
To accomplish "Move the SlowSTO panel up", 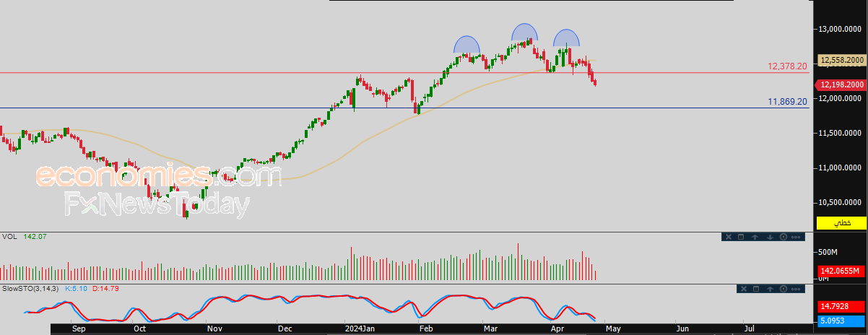I will pyautogui.click(x=770, y=289).
